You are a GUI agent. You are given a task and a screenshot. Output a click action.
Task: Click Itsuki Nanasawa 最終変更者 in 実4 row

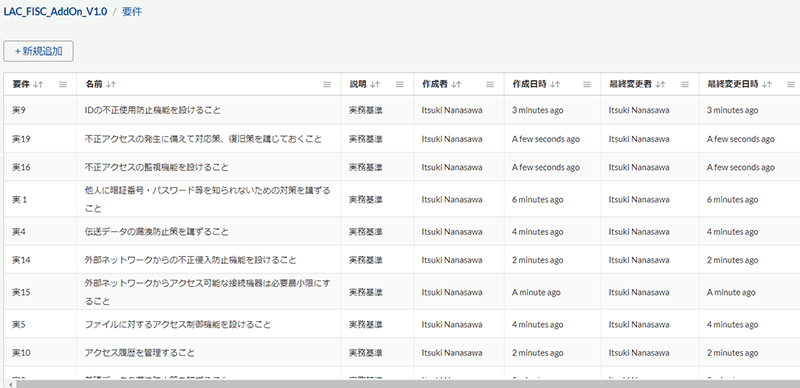pos(639,232)
